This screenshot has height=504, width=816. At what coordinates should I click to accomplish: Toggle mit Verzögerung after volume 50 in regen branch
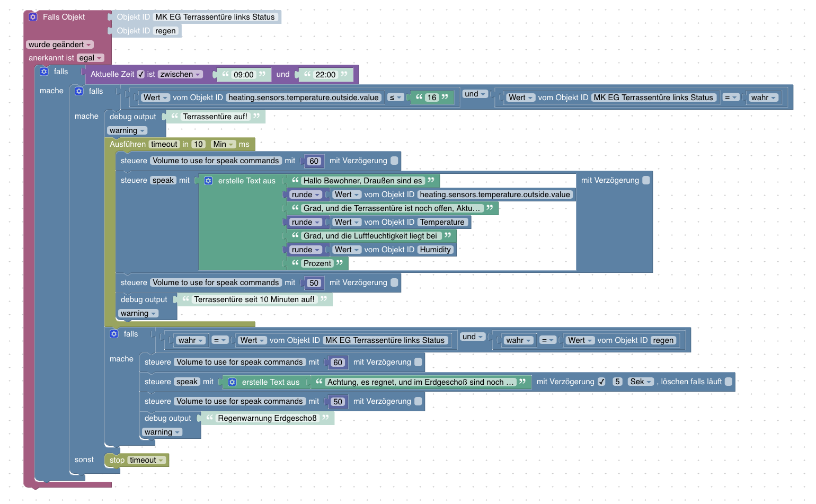418,401
